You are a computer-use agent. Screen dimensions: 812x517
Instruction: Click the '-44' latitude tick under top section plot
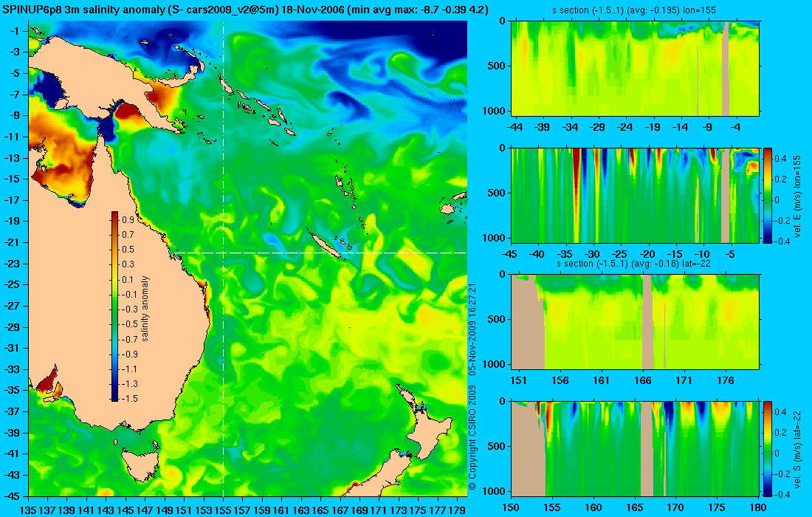[515, 127]
